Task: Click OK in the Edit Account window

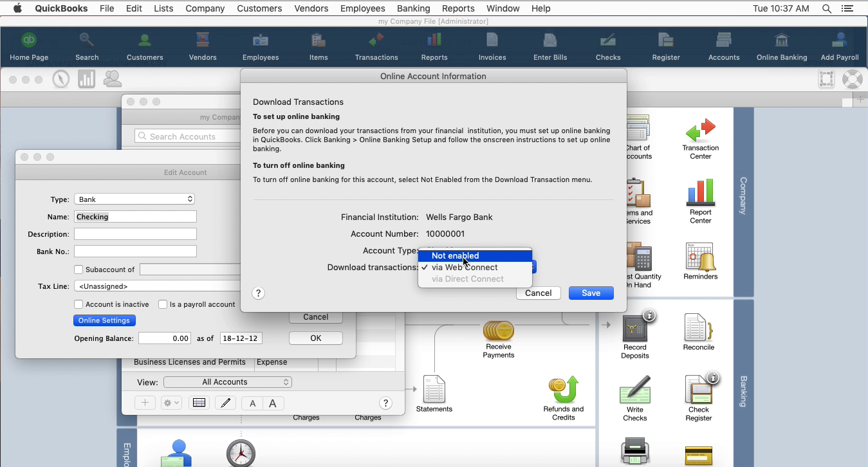Action: [315, 338]
